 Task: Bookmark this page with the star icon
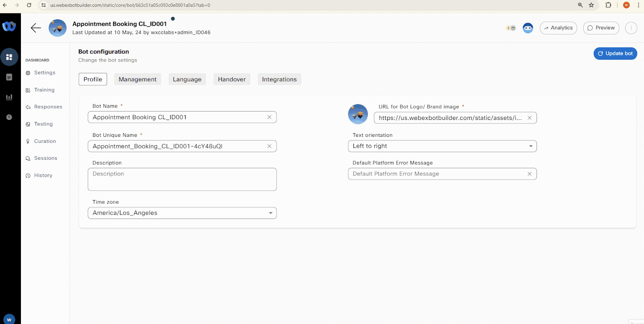[x=591, y=5]
